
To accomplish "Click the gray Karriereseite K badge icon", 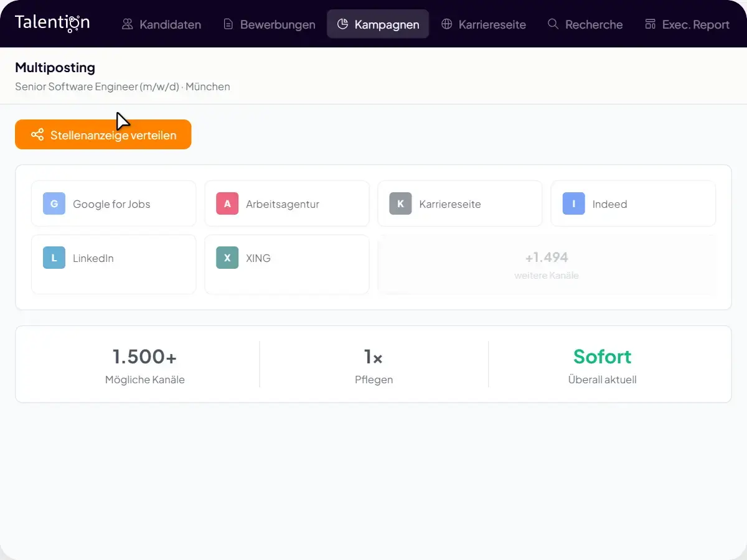I will click(400, 203).
